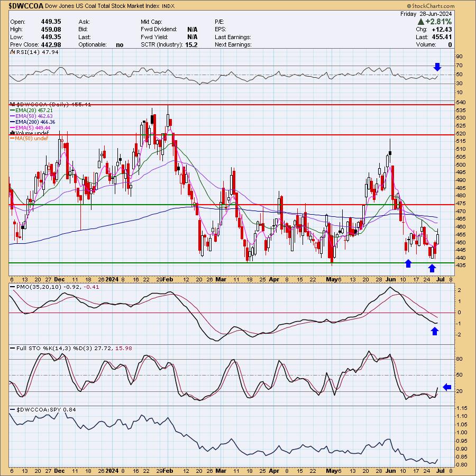
Task: Click the Bid label
Action: click(x=83, y=30)
